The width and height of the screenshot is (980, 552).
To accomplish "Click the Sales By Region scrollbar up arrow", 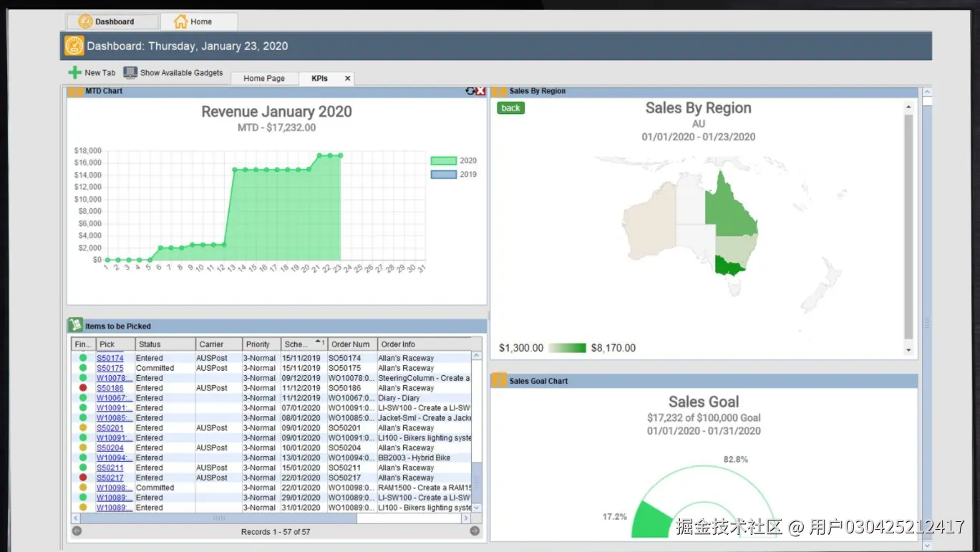I will click(x=909, y=107).
